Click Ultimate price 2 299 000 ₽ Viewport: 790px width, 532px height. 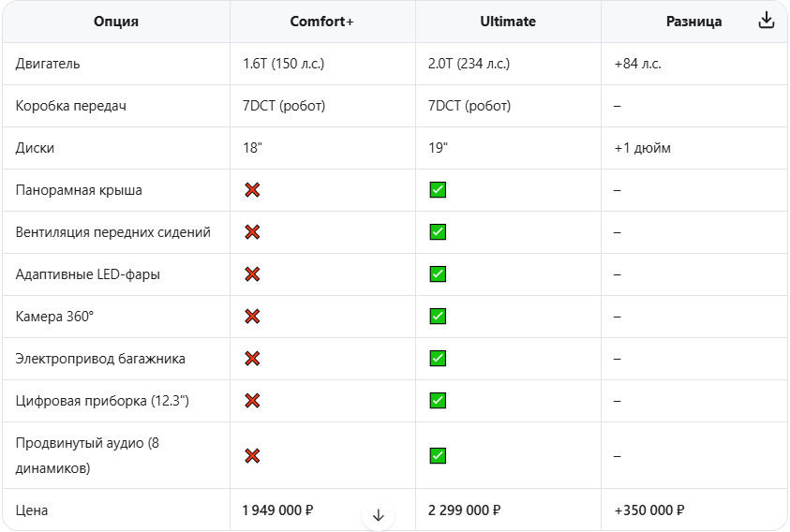[465, 510]
